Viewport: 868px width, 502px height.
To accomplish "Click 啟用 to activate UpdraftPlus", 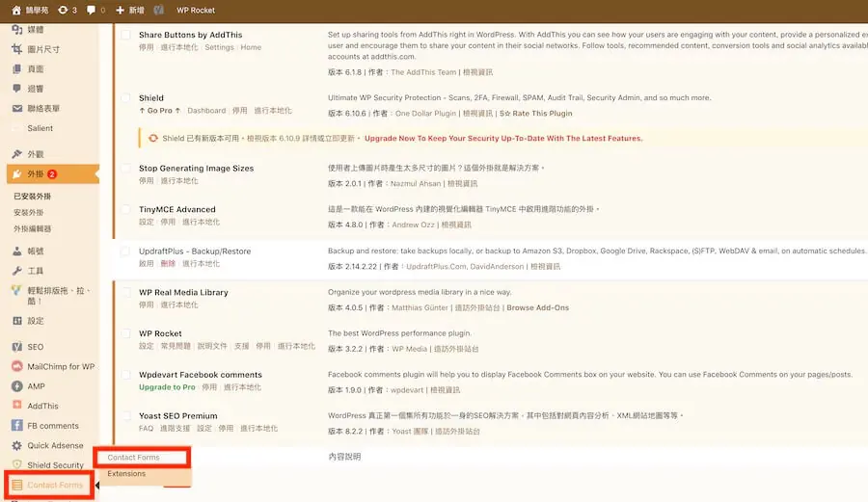I will tap(147, 264).
